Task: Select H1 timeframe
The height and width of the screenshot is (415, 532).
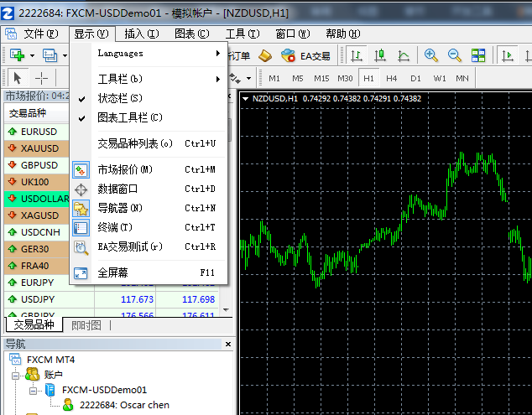Action: [x=368, y=78]
